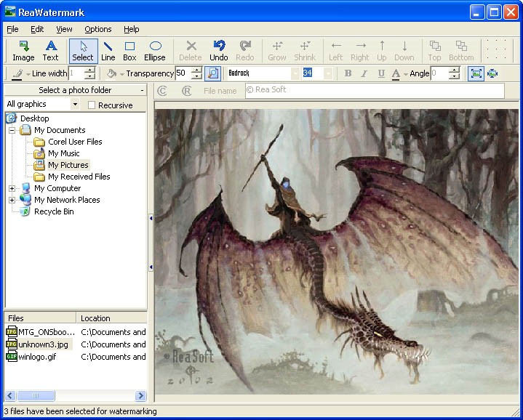Click the line color pen icon
Image resolution: width=523 pixels, height=420 pixels.
click(x=17, y=73)
